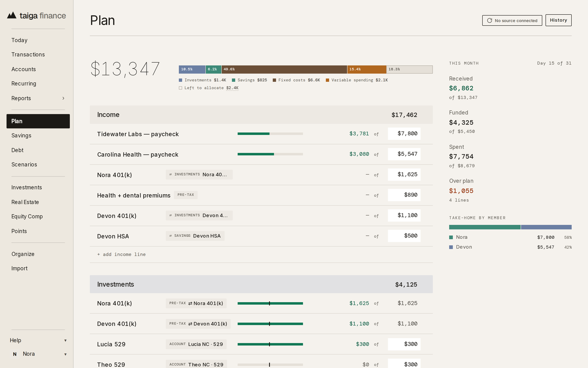Viewport: 588px width, 368px height.
Task: Click the Tidewater Labs paycheck progress bar
Action: (x=270, y=134)
